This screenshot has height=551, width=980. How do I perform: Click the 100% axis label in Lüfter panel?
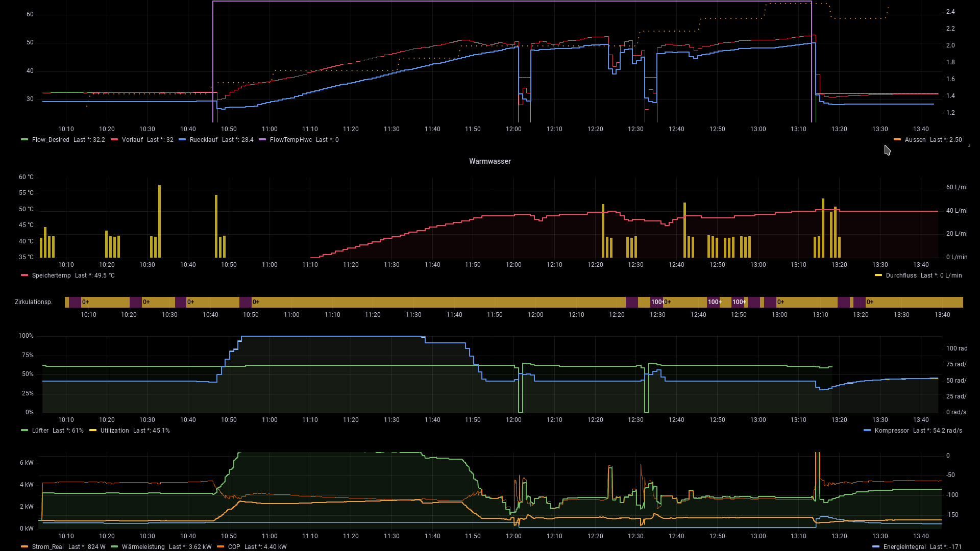point(26,336)
